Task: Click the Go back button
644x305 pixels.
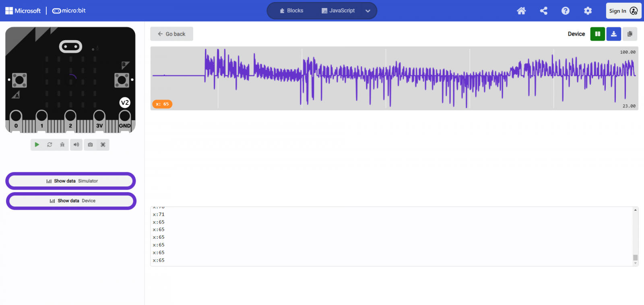Action: click(171, 34)
